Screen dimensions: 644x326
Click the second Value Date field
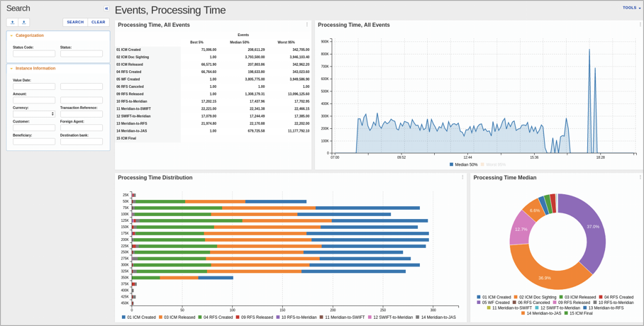pyautogui.click(x=82, y=86)
